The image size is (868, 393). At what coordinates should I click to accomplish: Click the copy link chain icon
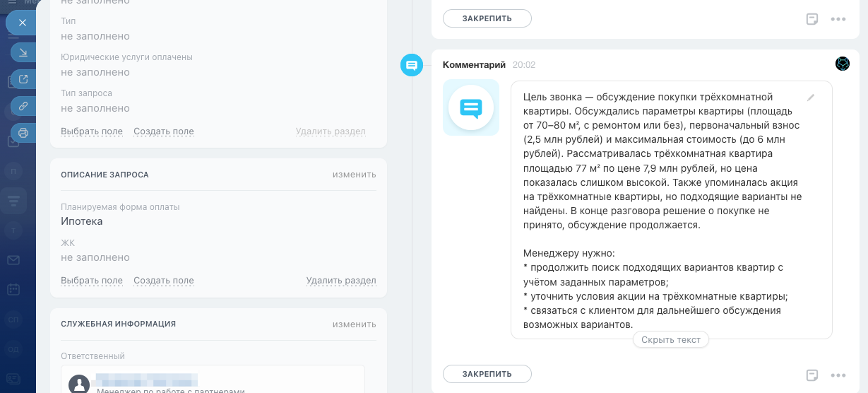click(23, 106)
